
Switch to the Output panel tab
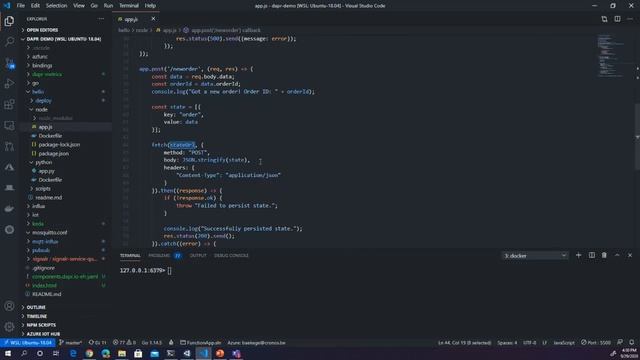coord(198,256)
